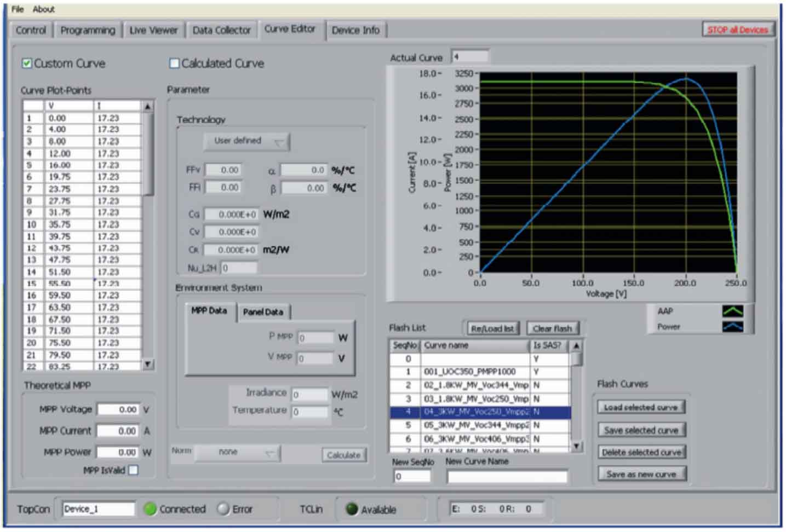Click the FFv value field
Screen dimensions: 786x532
pyautogui.click(x=223, y=170)
